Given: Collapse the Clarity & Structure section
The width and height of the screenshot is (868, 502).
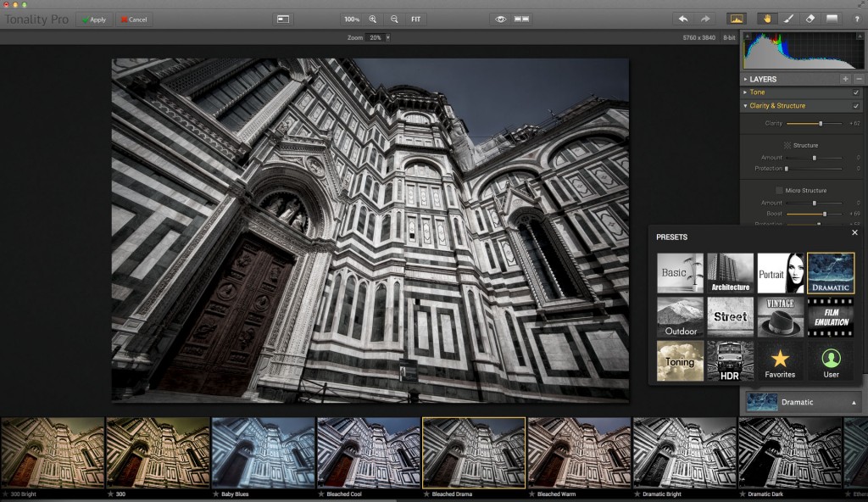Looking at the screenshot, I should (746, 105).
